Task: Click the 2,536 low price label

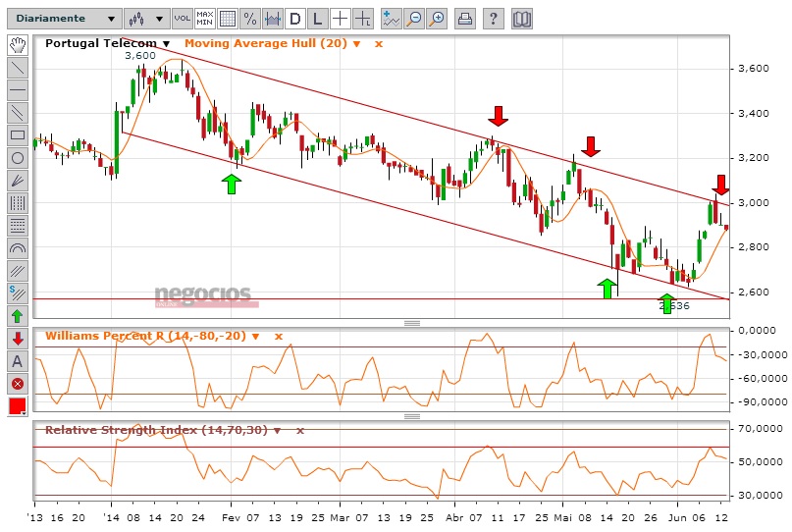Action: tap(674, 305)
